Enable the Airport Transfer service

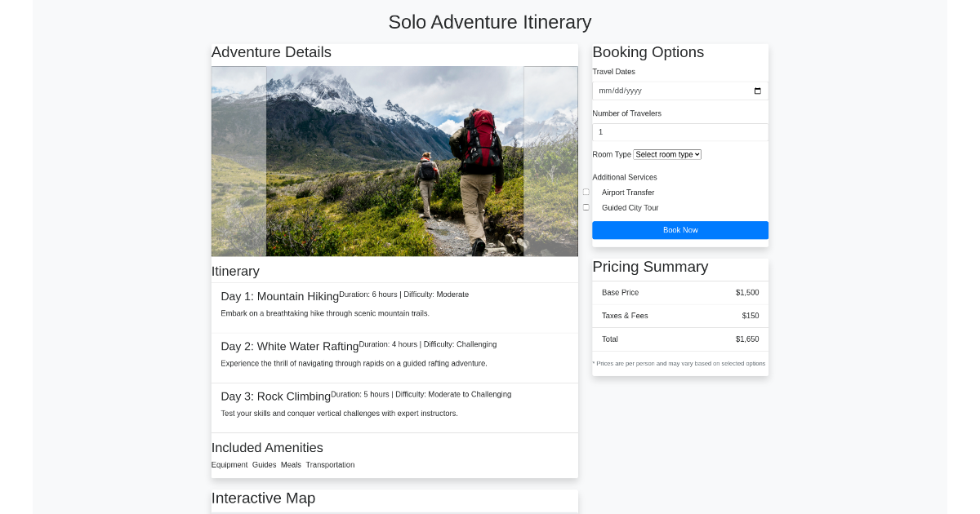pos(586,192)
